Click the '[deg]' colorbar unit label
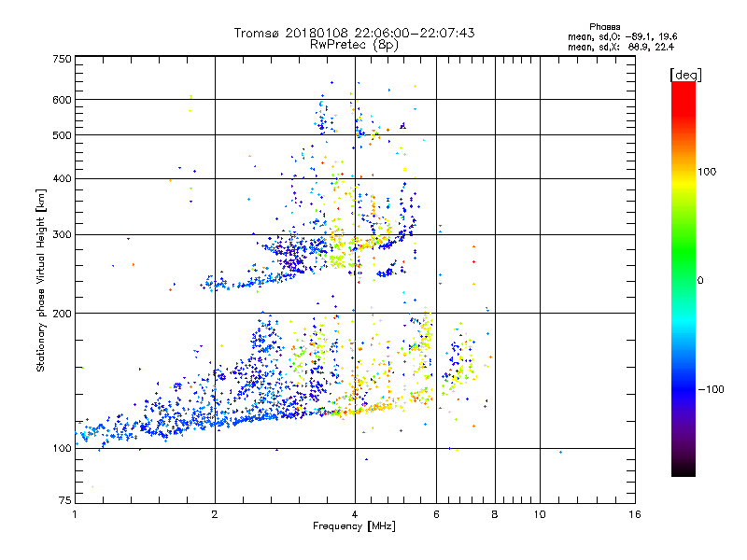The width and height of the screenshot is (747, 560). tap(685, 75)
